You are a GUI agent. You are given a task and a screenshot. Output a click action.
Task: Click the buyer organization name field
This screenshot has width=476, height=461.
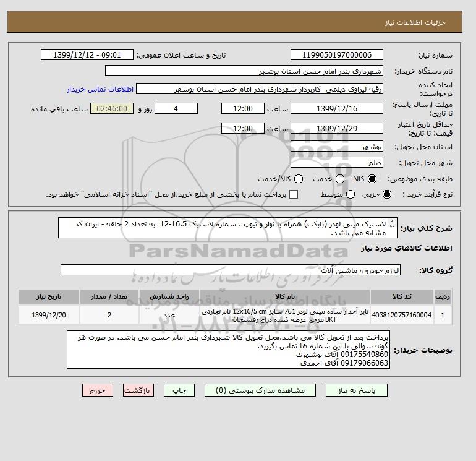coord(244,71)
